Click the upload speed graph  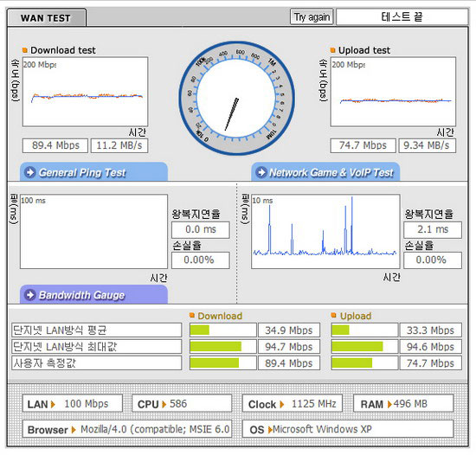[393, 92]
